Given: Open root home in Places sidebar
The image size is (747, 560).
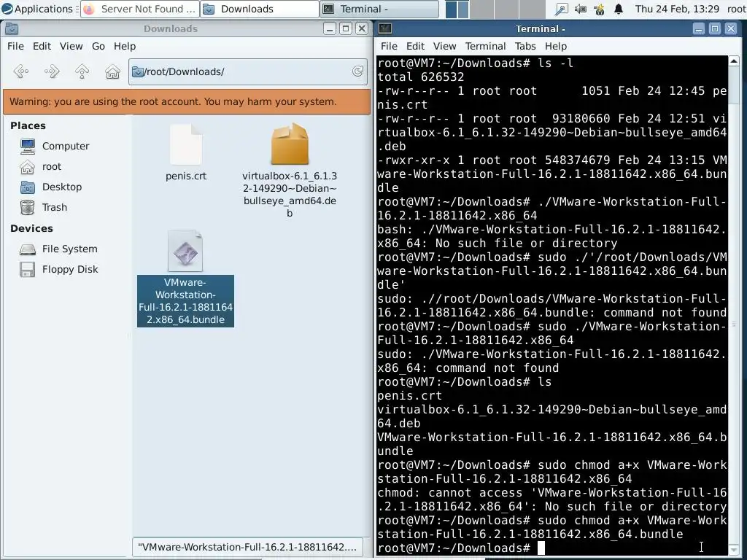Looking at the screenshot, I should tap(41, 167).
